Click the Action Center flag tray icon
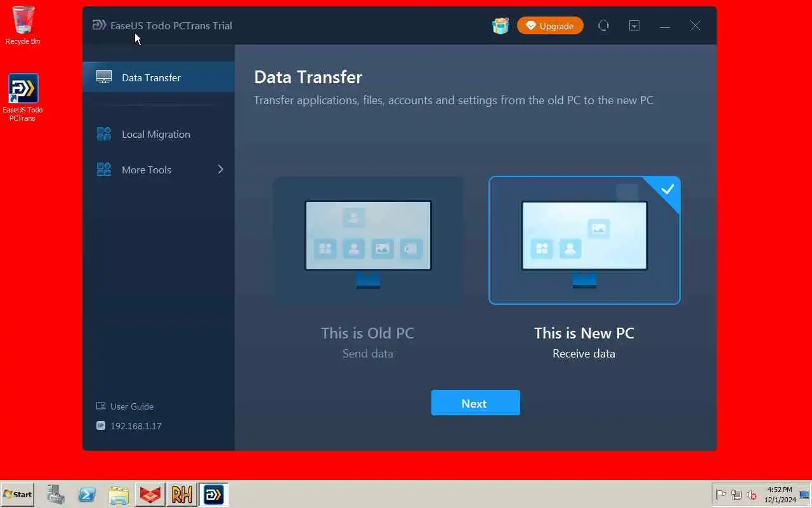812x508 pixels. [x=721, y=495]
